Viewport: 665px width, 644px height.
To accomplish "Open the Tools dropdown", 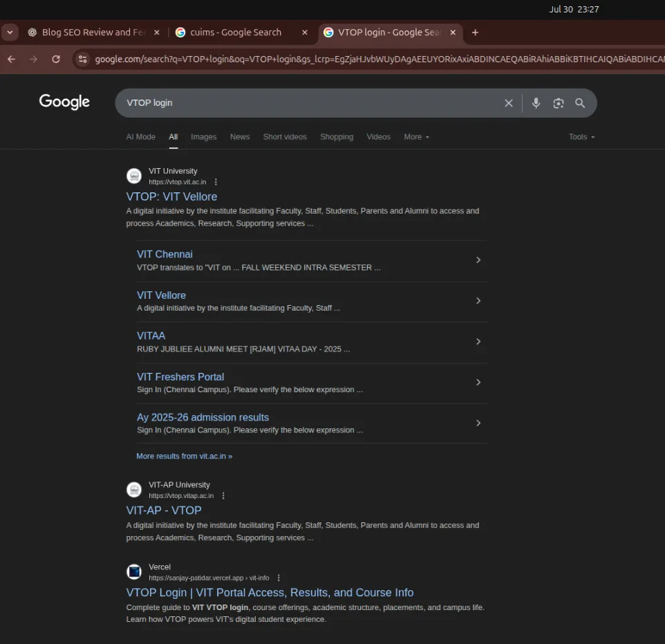I will (x=581, y=137).
